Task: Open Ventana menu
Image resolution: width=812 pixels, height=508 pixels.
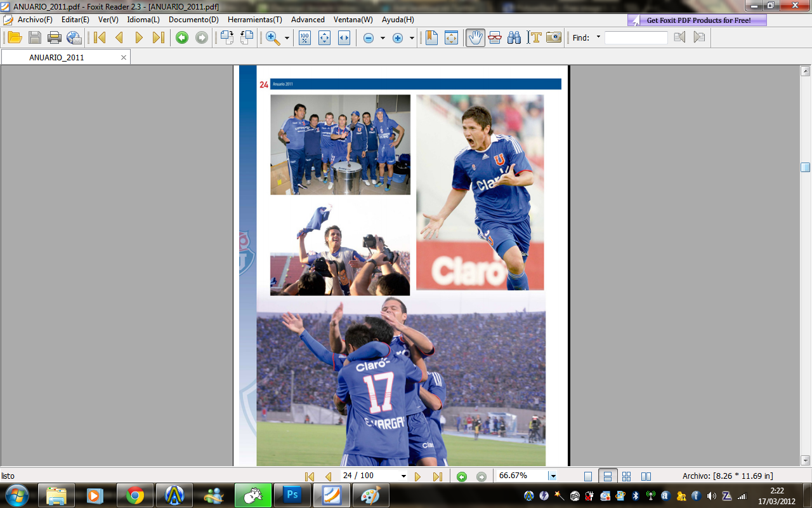Action: (353, 20)
